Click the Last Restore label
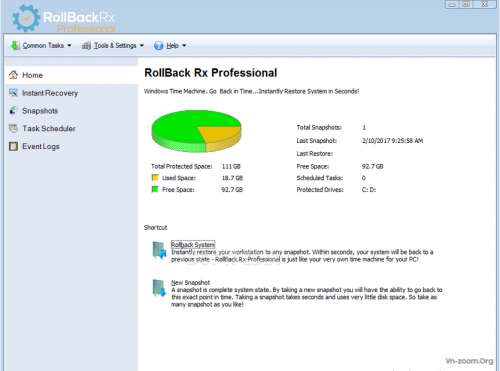Image resolution: width=500 pixels, height=371 pixels. 315,154
